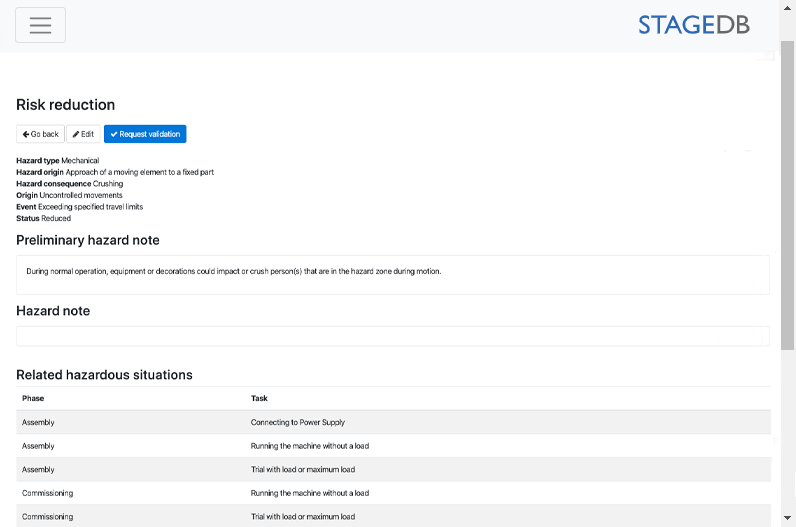Click the 'Hazard type Mechanical' line
Viewport: 796px width, 527px height.
(58, 160)
